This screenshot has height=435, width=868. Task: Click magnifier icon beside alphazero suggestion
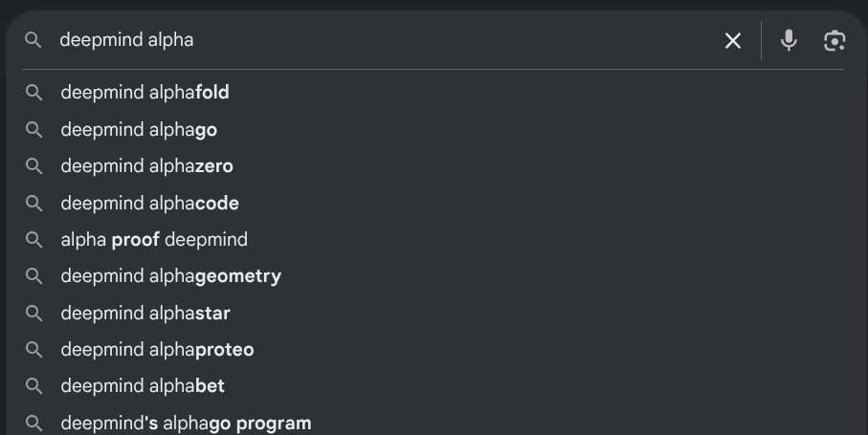click(34, 166)
